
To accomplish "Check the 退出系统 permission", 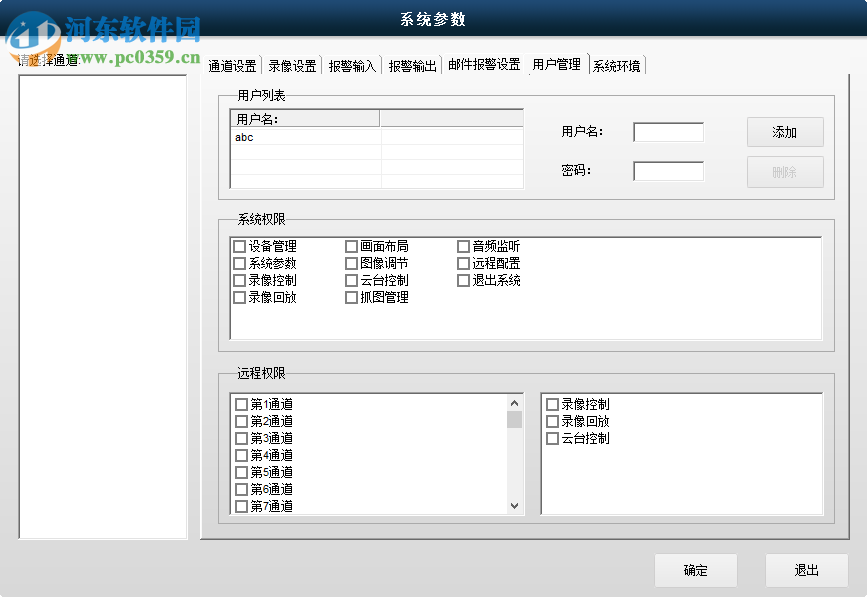I will (462, 279).
